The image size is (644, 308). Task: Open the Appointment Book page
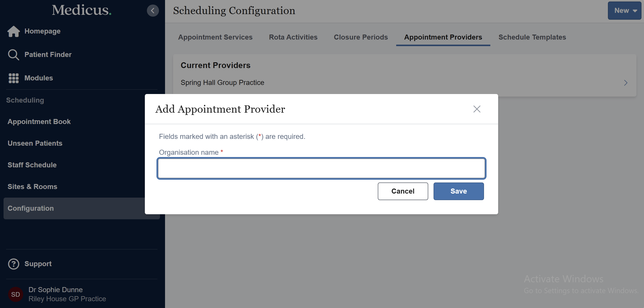click(39, 121)
